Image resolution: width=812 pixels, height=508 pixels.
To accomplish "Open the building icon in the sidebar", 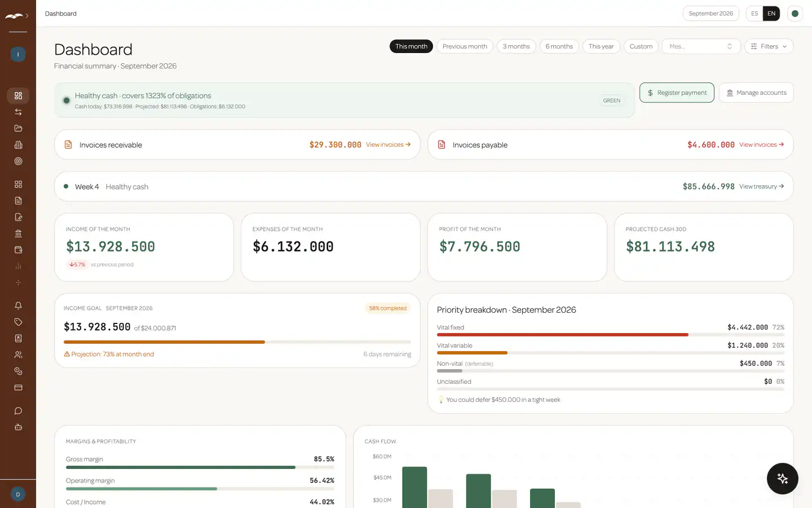I will click(x=18, y=144).
